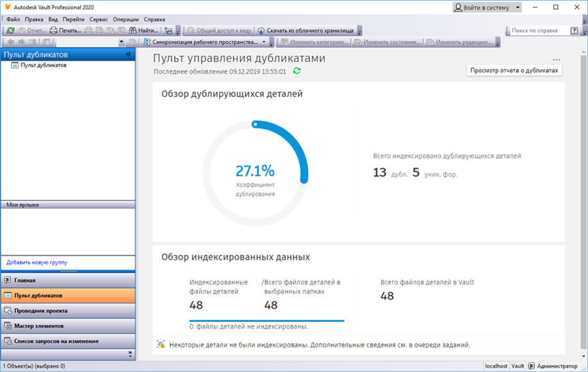Expand first toolbar overflow handle after queue icon
This screenshot has height=372, width=588.
(x=178, y=31)
